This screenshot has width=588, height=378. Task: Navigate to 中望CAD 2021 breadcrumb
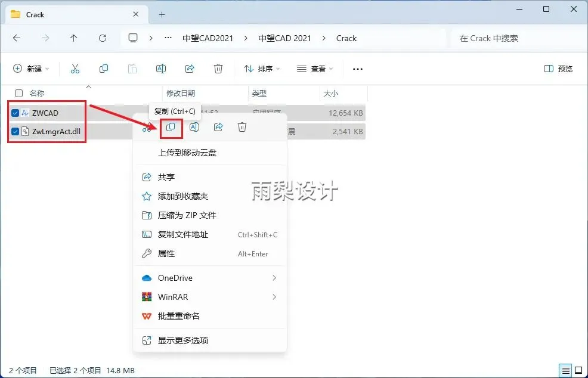tap(284, 38)
